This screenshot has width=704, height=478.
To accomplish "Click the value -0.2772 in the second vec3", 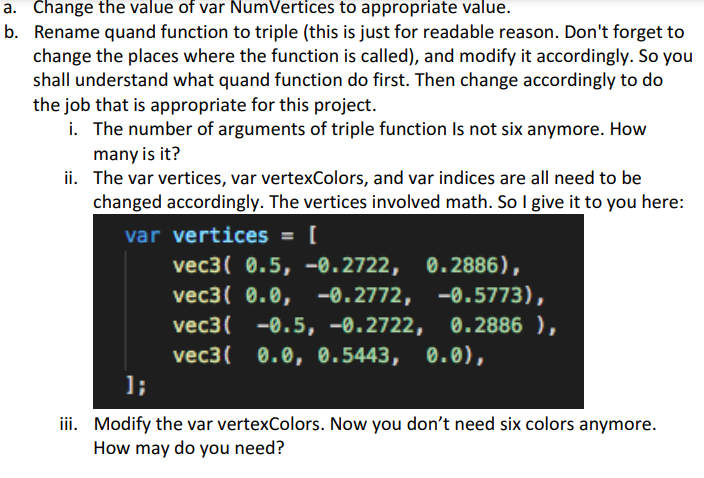I will coord(364,295).
